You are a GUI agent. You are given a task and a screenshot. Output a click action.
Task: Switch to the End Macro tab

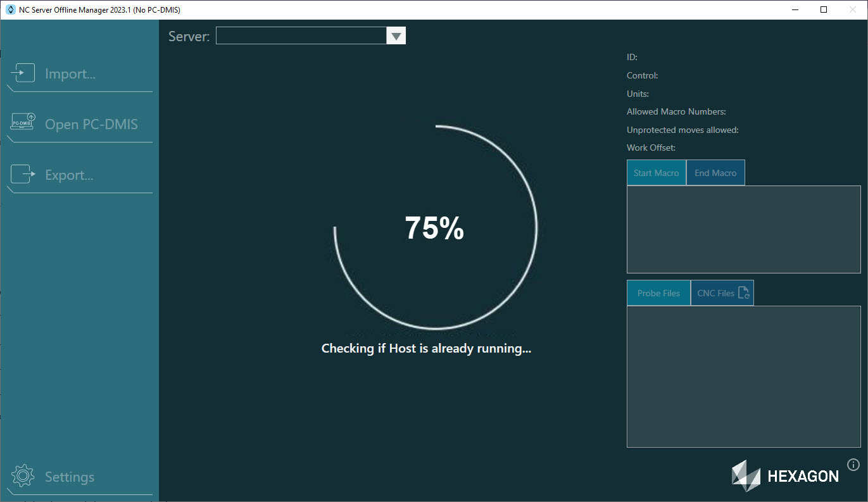pyautogui.click(x=715, y=172)
